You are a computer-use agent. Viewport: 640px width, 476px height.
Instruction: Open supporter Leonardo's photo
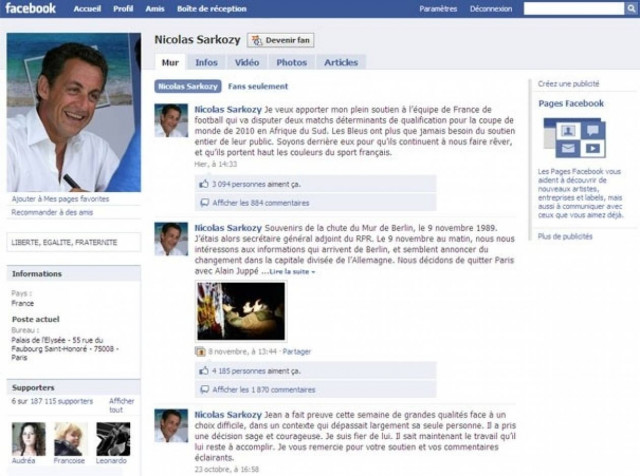(113, 439)
